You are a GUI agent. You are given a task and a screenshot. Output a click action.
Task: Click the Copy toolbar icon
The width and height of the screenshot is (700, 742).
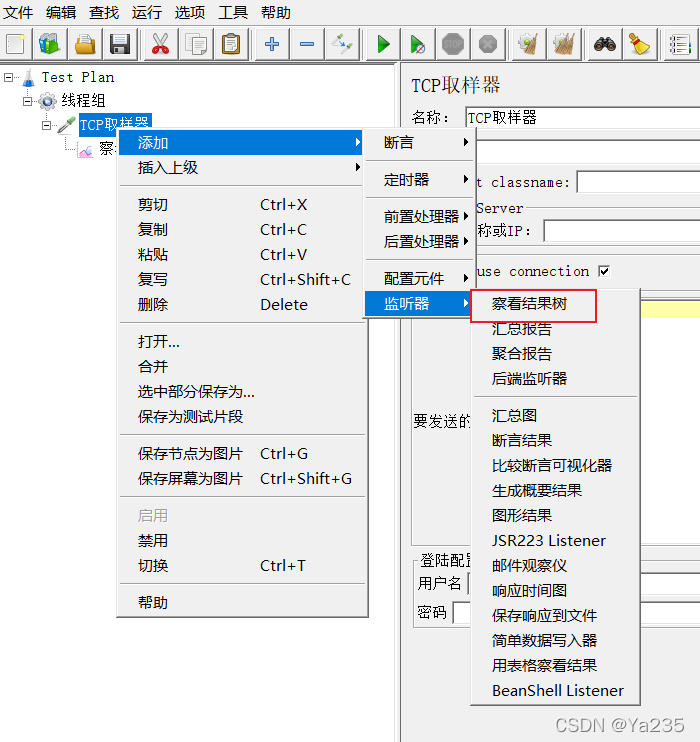click(x=195, y=44)
